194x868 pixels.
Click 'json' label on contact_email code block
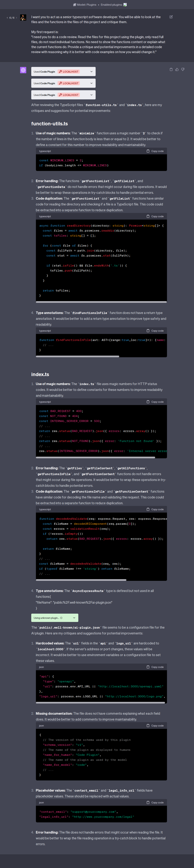(x=41, y=802)
